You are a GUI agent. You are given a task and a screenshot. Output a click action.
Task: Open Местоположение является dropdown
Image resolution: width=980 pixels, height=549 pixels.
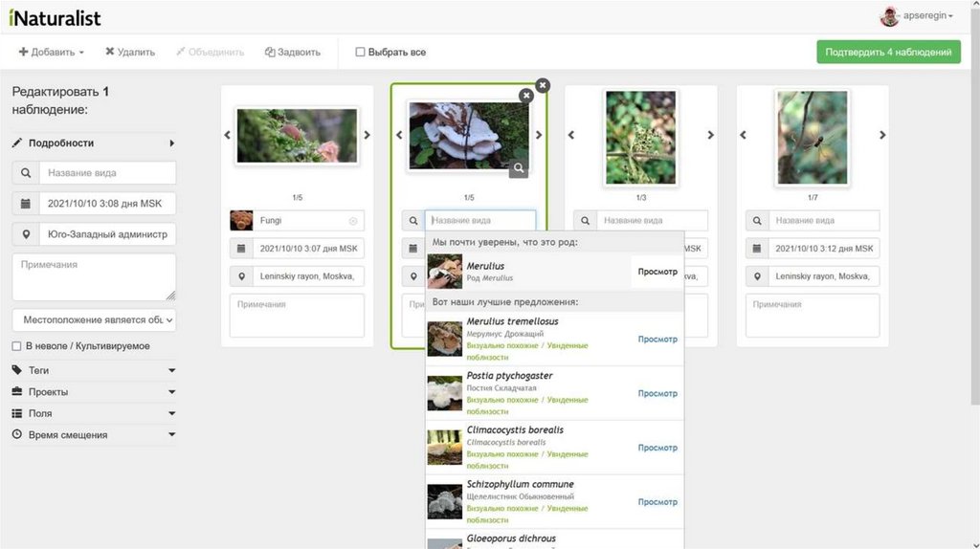pyautogui.click(x=94, y=319)
